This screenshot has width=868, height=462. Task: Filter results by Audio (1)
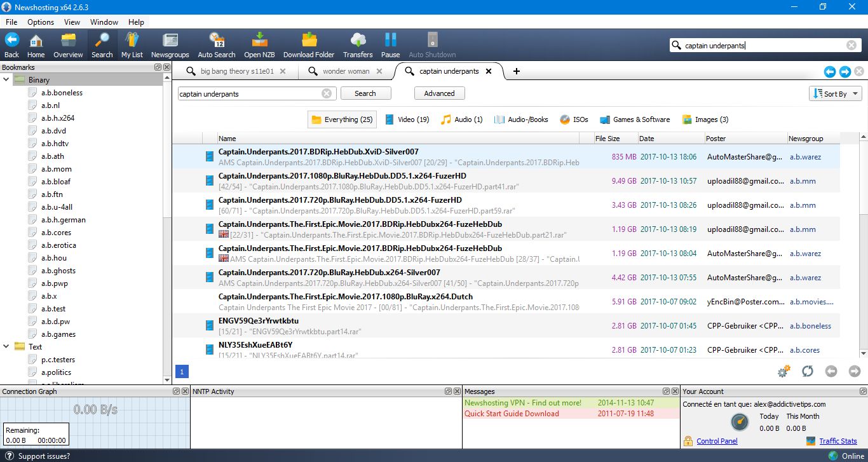[x=462, y=119]
